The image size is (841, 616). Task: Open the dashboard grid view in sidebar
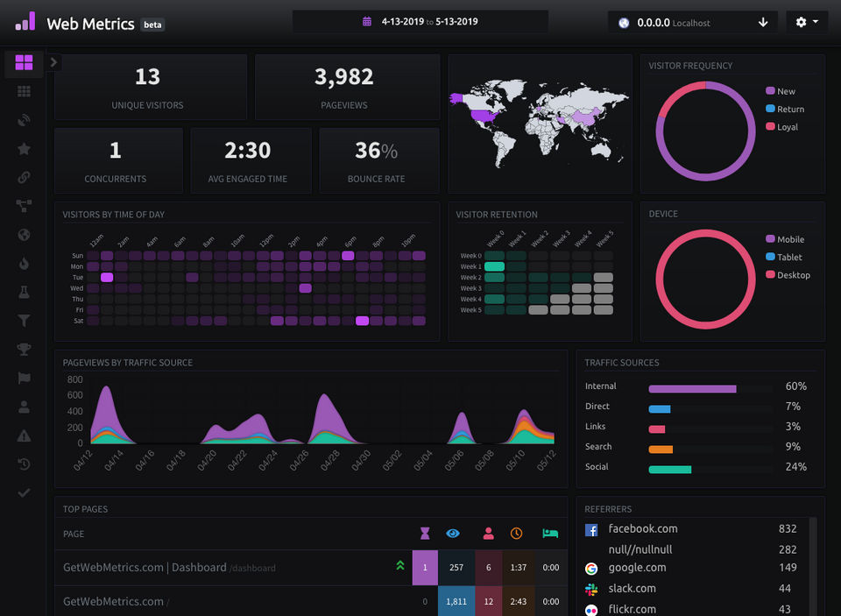coord(24,63)
